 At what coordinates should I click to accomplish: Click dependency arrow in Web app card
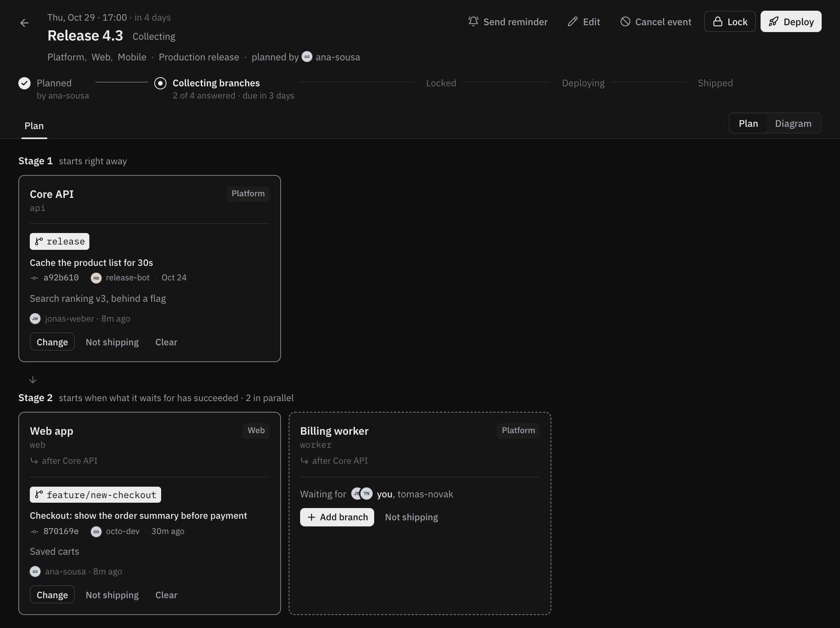[34, 461]
